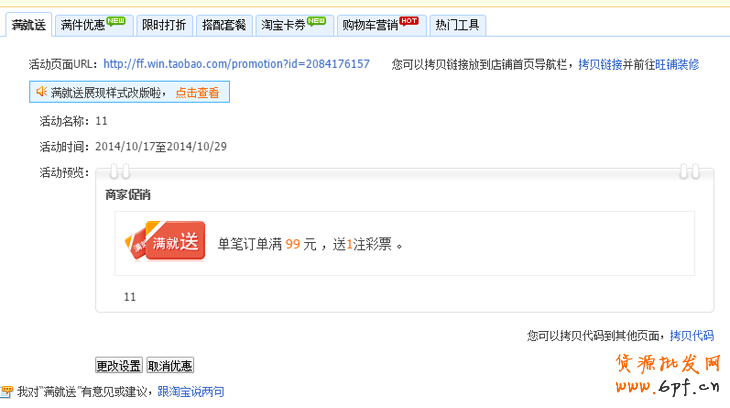730x408 pixels.
Task: Go to the 满就送 tab
Action: (27, 24)
